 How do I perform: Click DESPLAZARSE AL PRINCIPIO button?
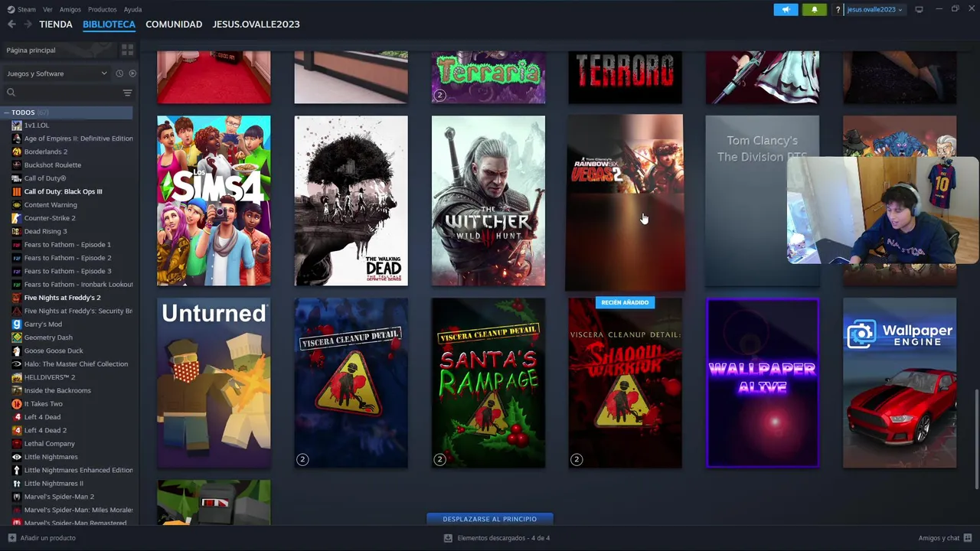coord(490,519)
